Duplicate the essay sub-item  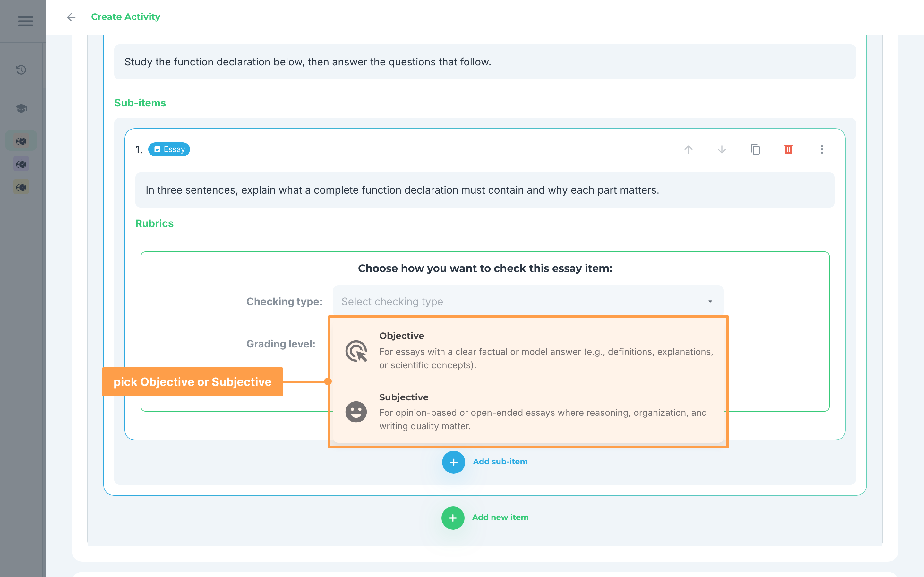coord(755,149)
